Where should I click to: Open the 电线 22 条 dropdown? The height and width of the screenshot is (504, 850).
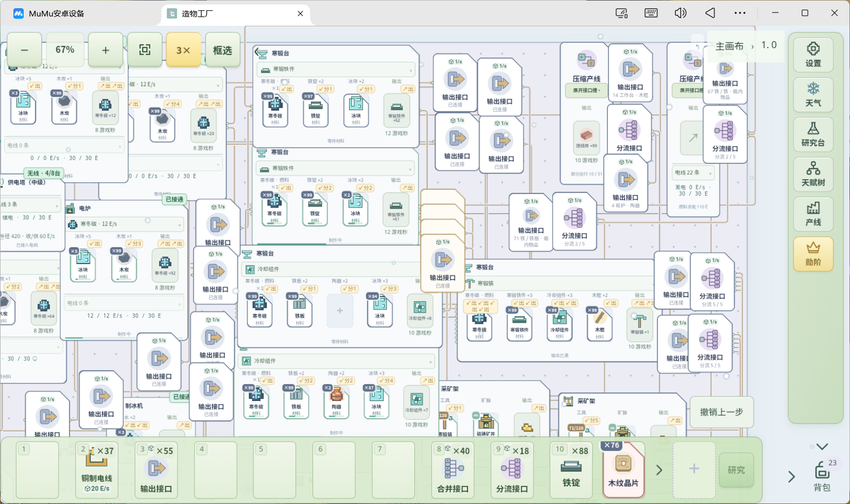pyautogui.click(x=693, y=172)
